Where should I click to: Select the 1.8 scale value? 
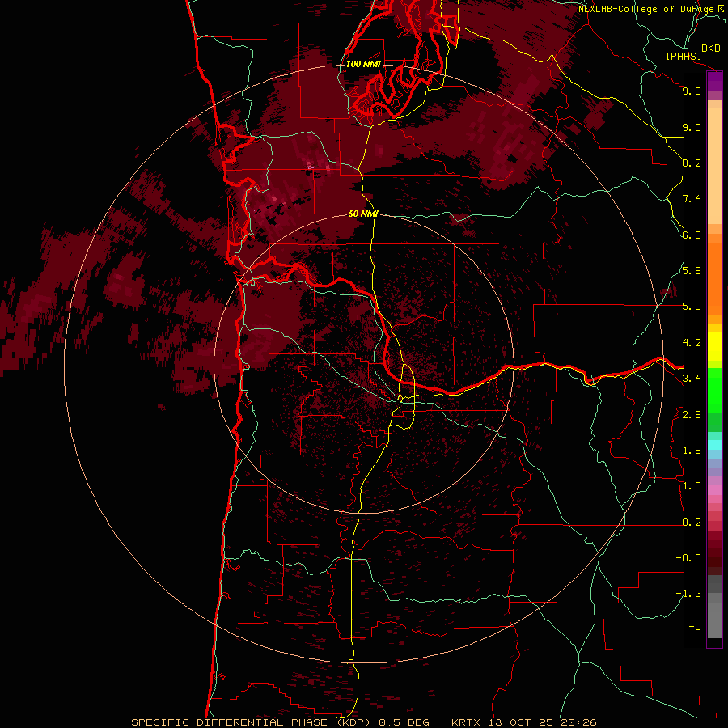tap(692, 451)
